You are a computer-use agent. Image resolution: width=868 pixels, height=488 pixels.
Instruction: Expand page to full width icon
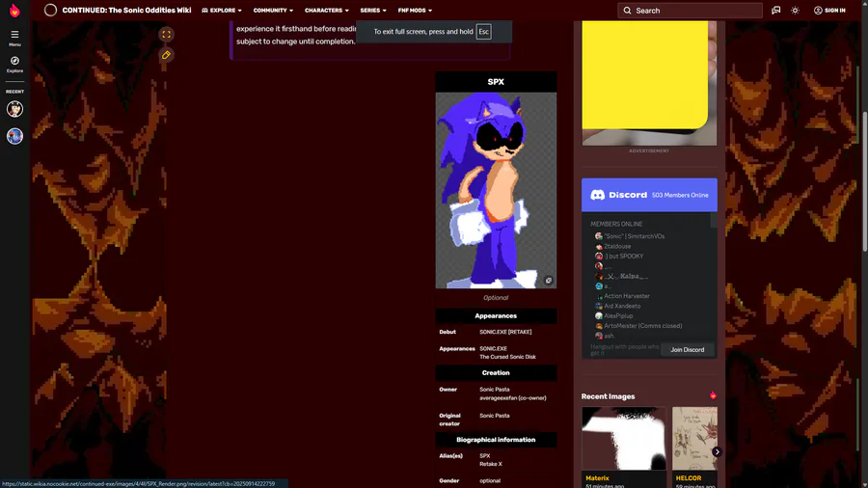(166, 35)
